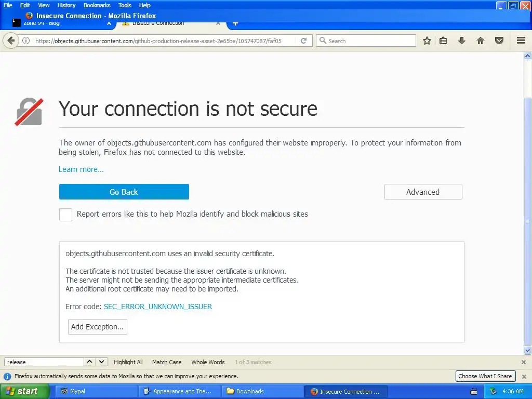The image size is (532, 399).
Task: Click the Advanced button
Action: click(x=423, y=192)
